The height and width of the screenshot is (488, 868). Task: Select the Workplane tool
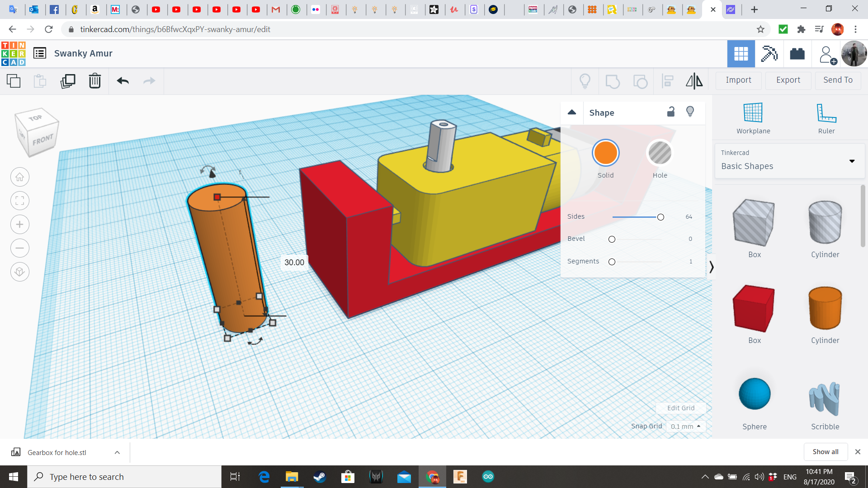(752, 117)
